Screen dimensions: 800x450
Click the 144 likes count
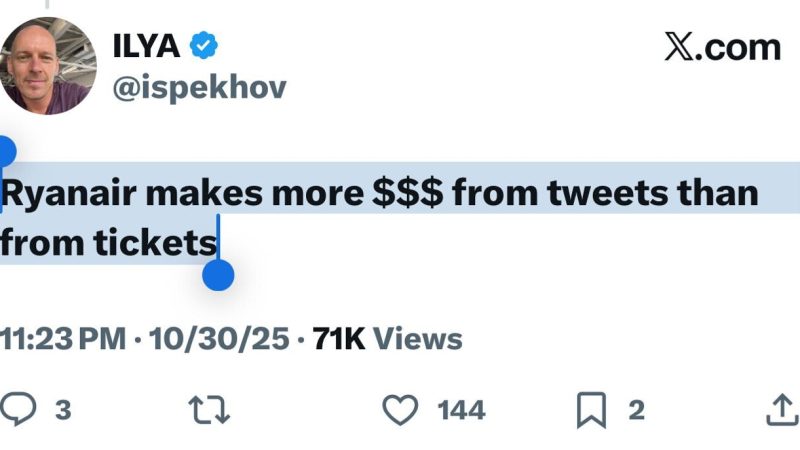461,409
